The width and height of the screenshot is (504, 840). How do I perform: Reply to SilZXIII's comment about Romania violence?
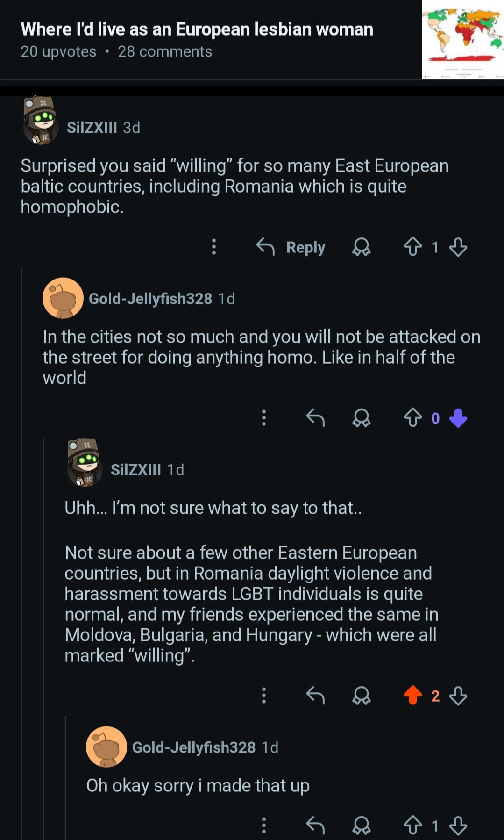(x=315, y=695)
